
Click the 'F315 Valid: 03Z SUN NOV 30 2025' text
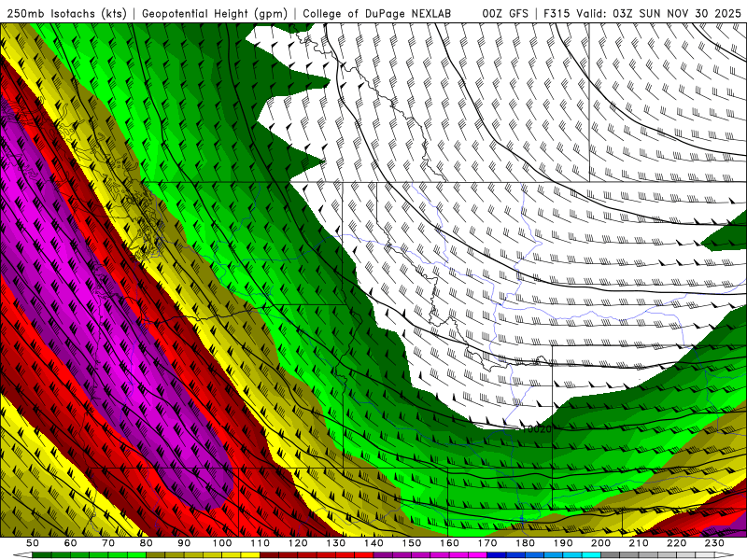[x=642, y=14]
